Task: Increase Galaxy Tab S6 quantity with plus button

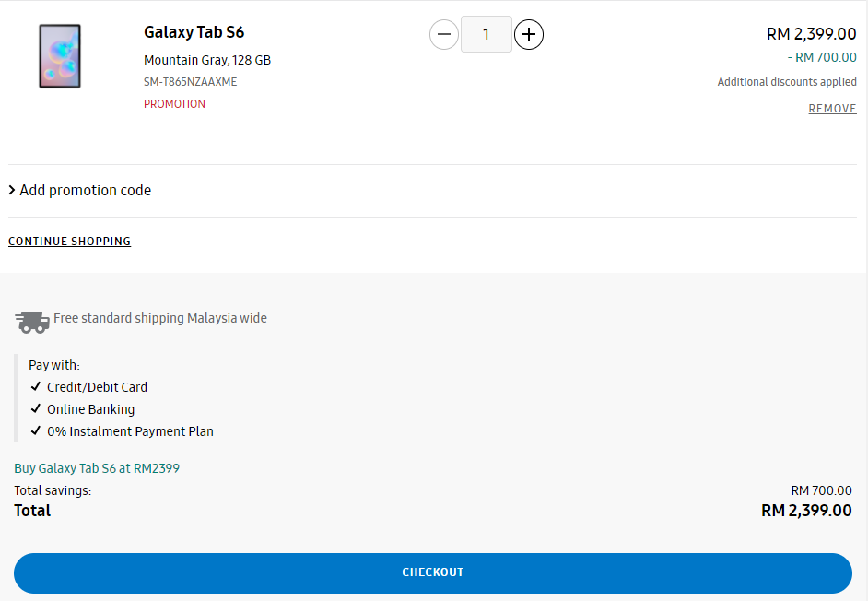Action: tap(529, 34)
